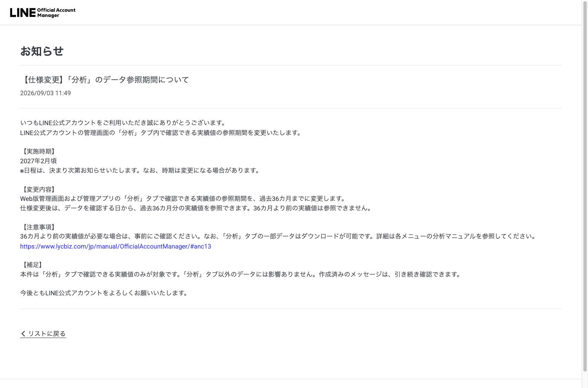This screenshot has height=388, width=588.
Task: Click the 【注意事項】 section heading
Action: [x=39, y=227]
